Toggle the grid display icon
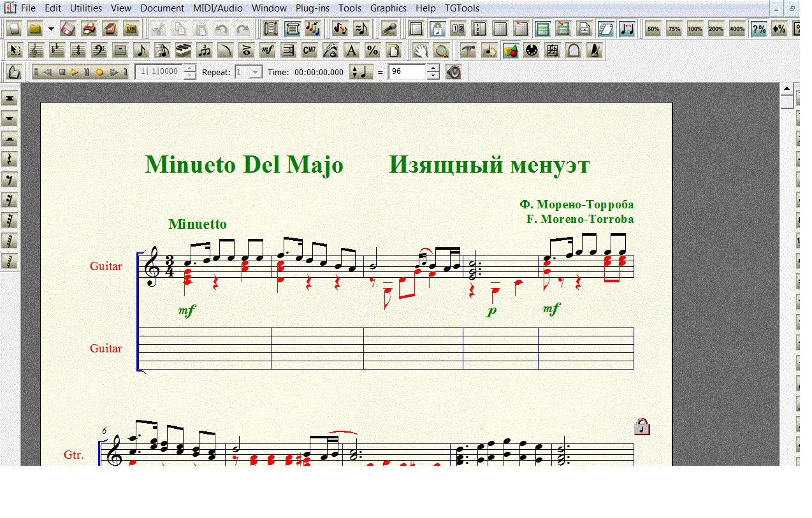This screenshot has width=812, height=518. point(501,29)
